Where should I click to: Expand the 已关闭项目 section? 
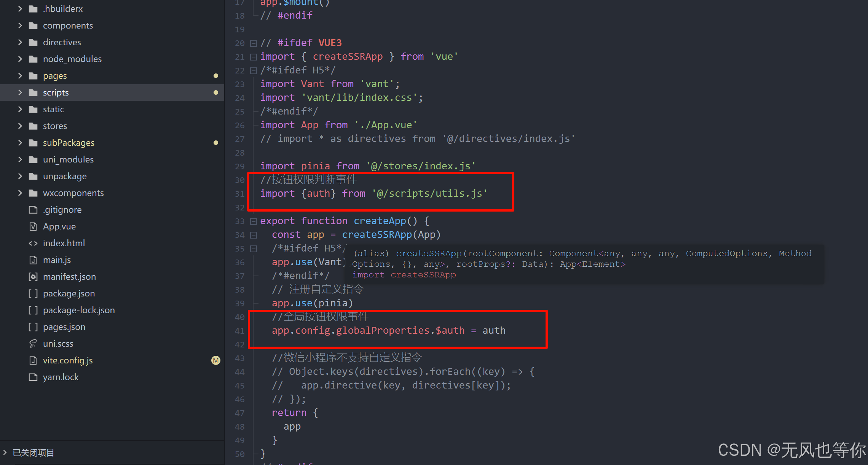tap(5, 452)
